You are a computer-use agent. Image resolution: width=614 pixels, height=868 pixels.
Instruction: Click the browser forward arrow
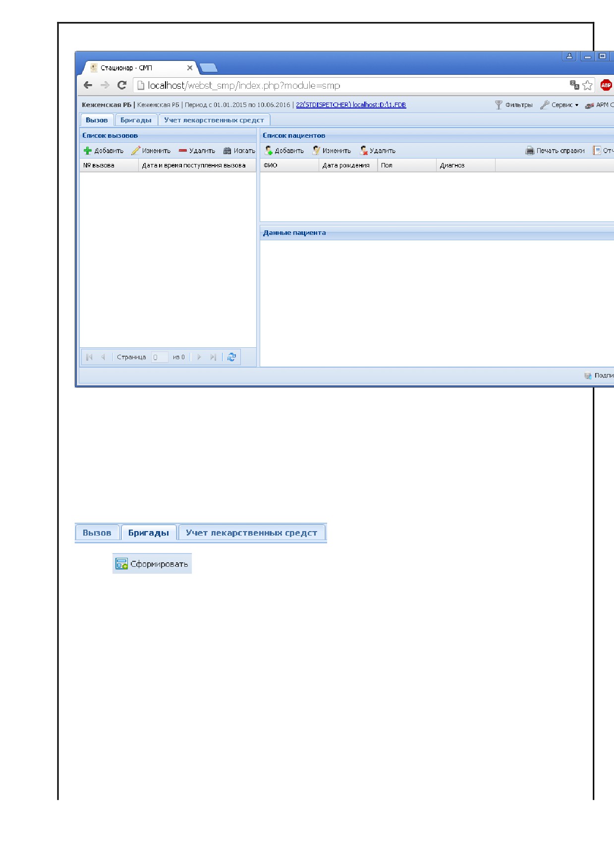105,85
